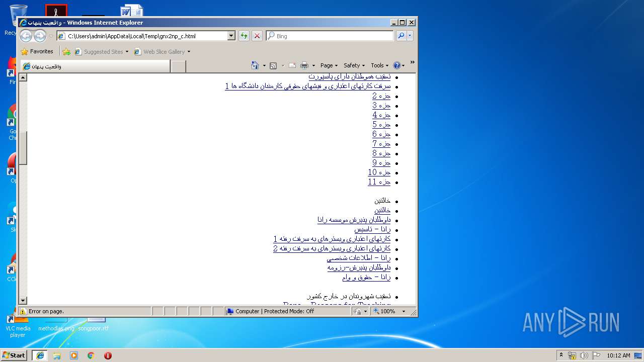Open the Safety menu
This screenshot has height=362, width=644.
click(354, 65)
